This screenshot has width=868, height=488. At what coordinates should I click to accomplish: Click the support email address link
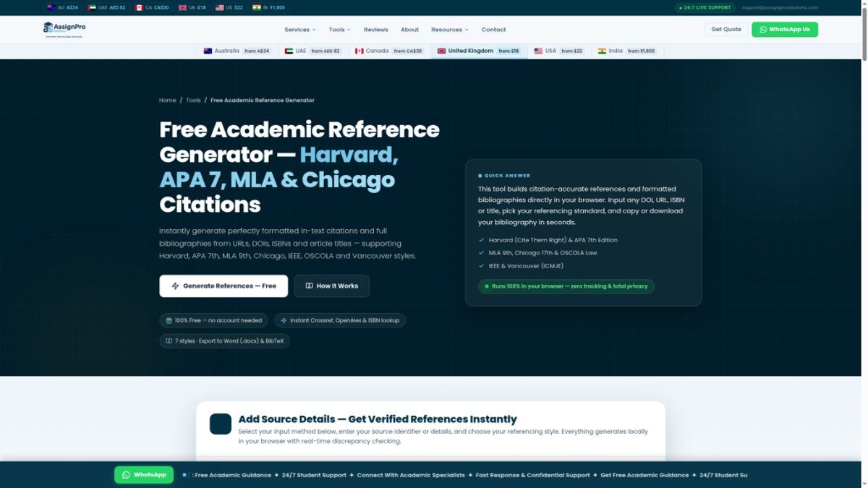pos(780,7)
